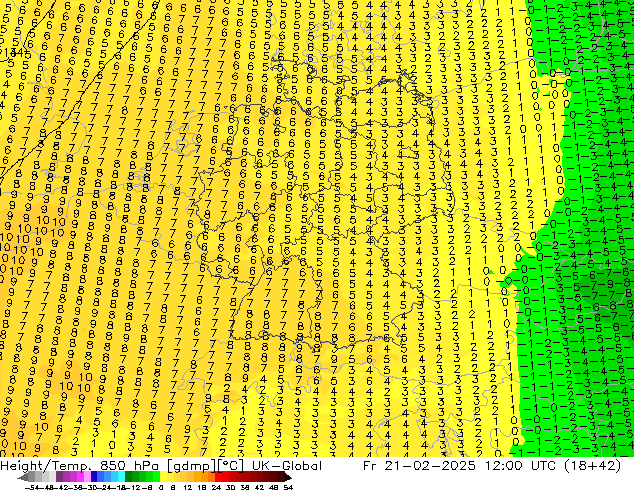Pick the bright green swatch in the legend

(x=156, y=477)
